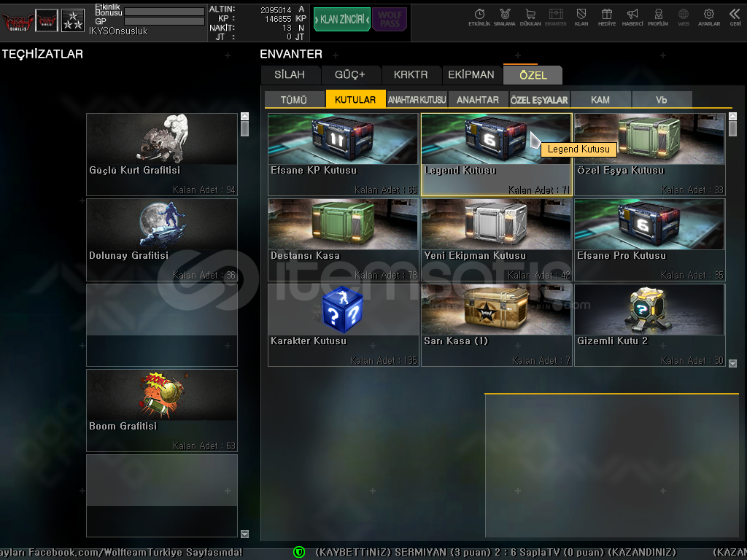This screenshot has height=560, width=747.
Task: Switch to the GÜÇ+ tab
Action: click(x=350, y=75)
